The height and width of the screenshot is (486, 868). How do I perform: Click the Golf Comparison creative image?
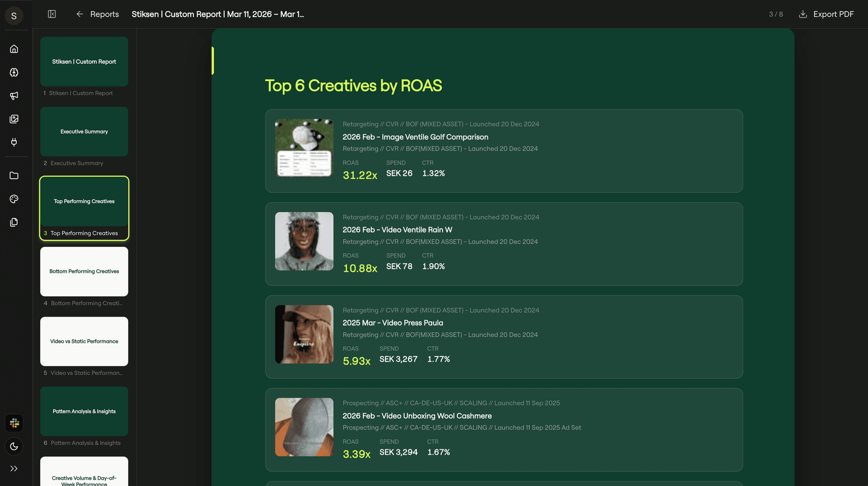304,148
